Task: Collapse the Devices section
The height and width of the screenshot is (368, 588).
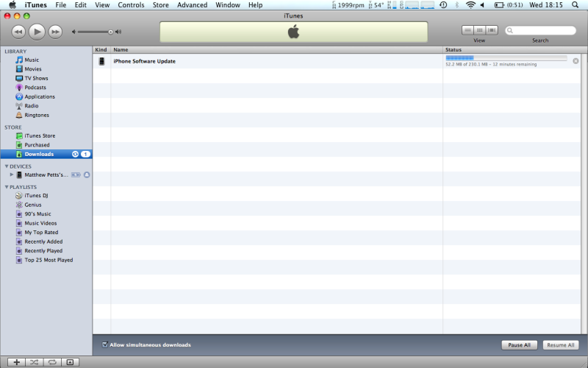Action: click(x=7, y=166)
